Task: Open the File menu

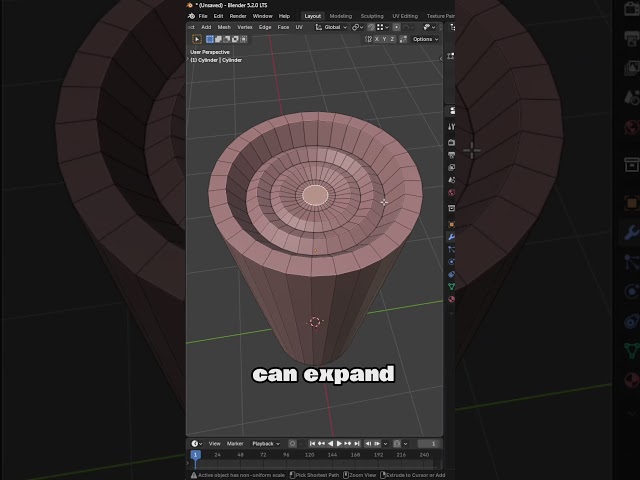Action: tap(203, 16)
